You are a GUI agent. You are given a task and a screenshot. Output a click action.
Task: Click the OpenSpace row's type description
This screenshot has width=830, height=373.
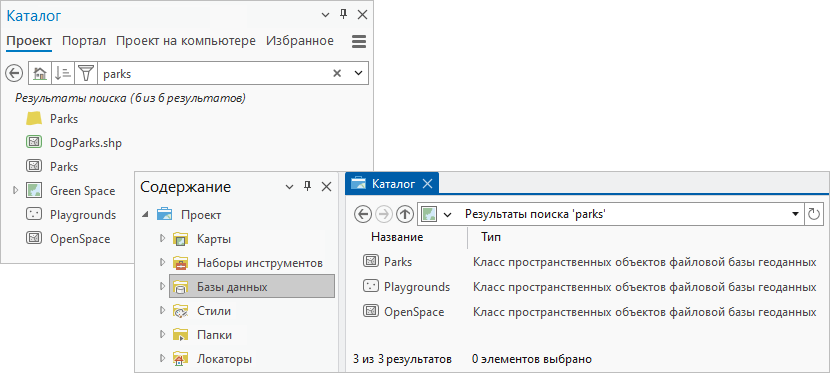pyautogui.click(x=644, y=312)
